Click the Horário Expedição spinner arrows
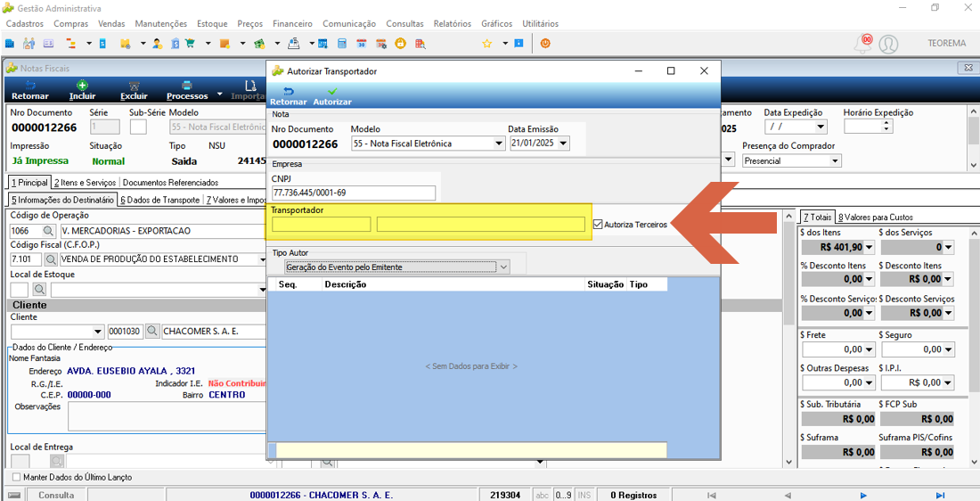The width and height of the screenshot is (980, 501). [886, 127]
